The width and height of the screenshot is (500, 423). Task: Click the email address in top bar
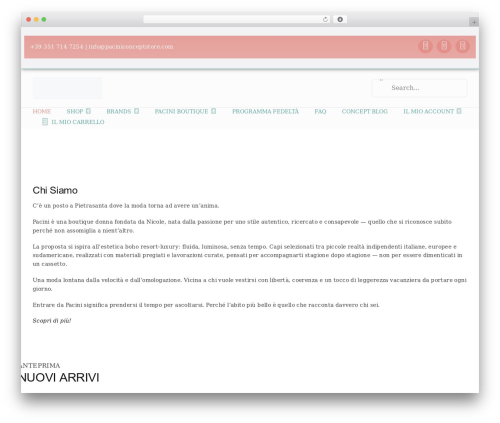click(131, 47)
